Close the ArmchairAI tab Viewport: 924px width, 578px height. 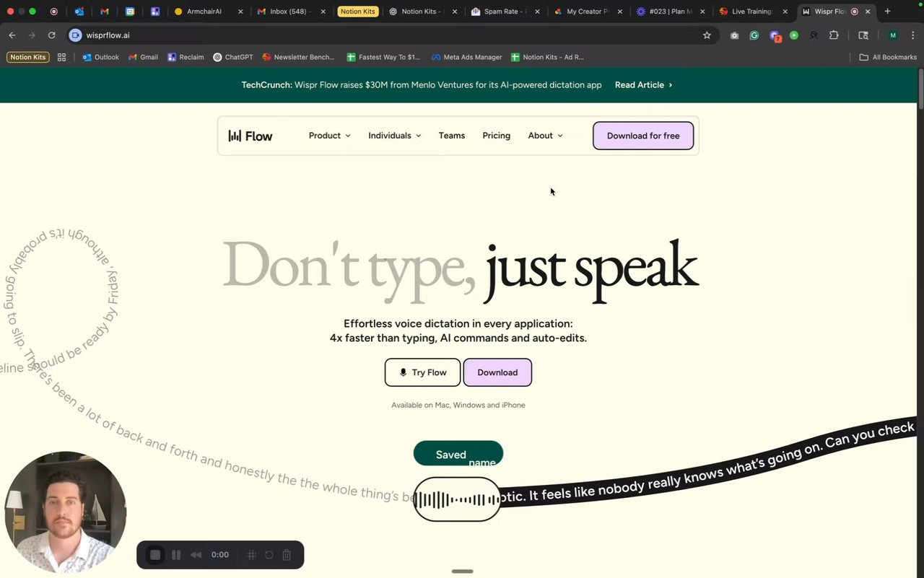pos(240,12)
